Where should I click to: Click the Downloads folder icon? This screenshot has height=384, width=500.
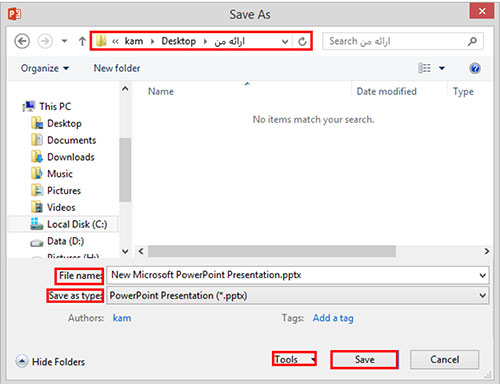click(x=37, y=157)
